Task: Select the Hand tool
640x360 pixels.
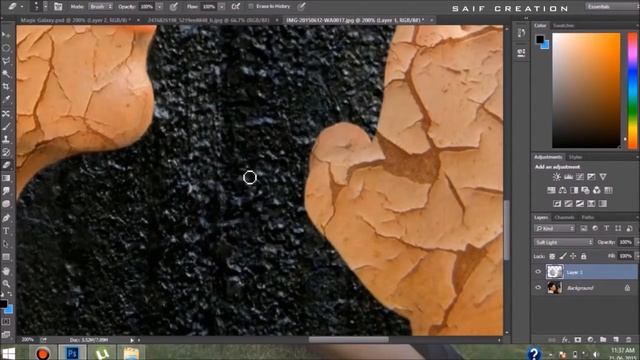Action: point(6,271)
